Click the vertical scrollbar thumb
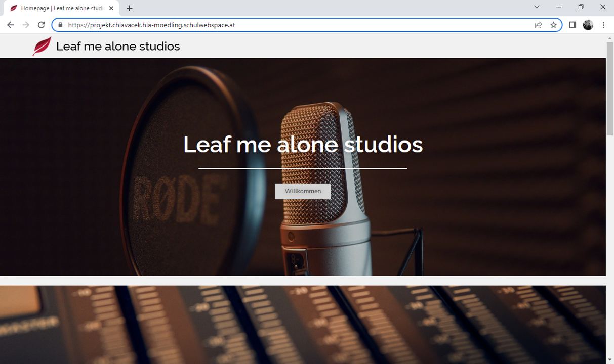614x364 pixels. 609,88
